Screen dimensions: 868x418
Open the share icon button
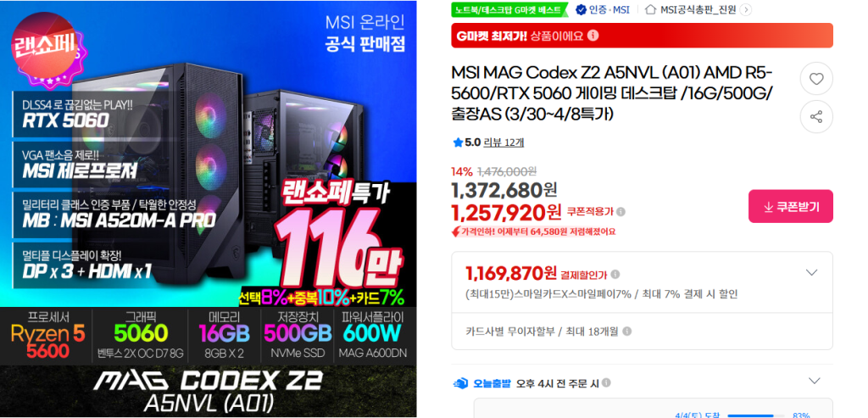(x=816, y=117)
